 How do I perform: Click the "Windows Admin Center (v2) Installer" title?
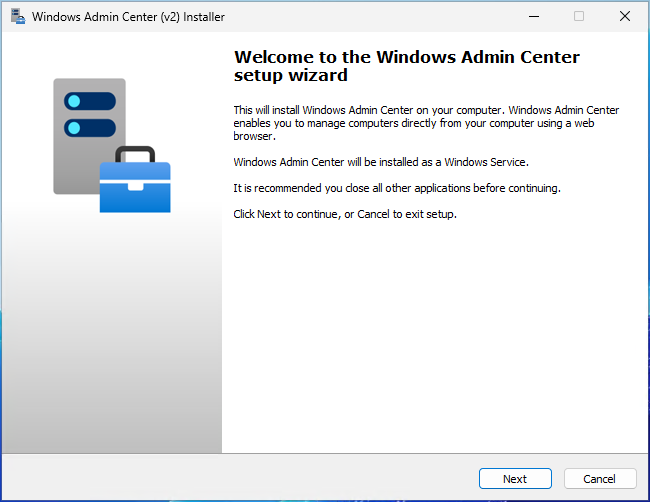(x=128, y=17)
